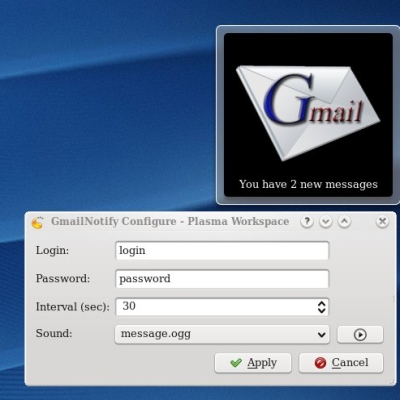400x400 pixels.
Task: Click the GmailNotify icon in dialog title bar
Action: [38, 222]
